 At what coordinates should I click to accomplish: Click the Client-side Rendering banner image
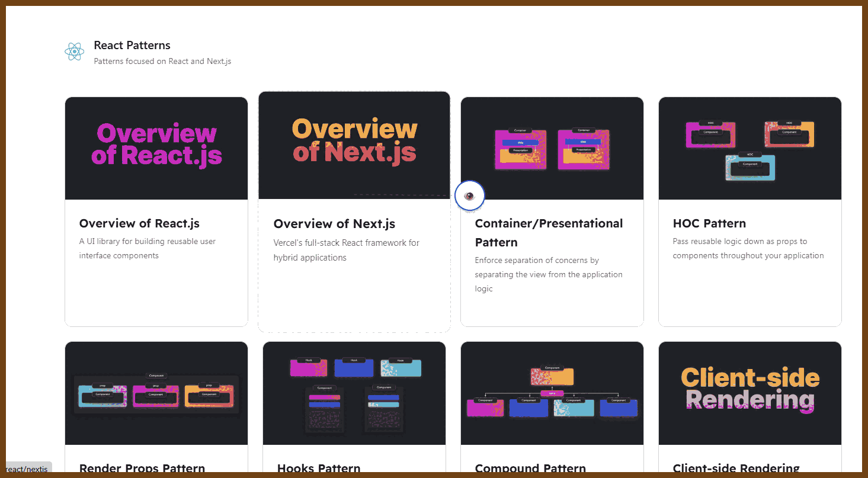point(750,393)
